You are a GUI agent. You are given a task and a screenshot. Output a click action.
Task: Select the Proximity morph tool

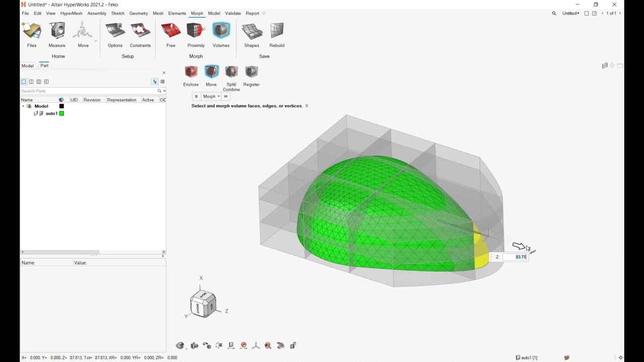[196, 35]
